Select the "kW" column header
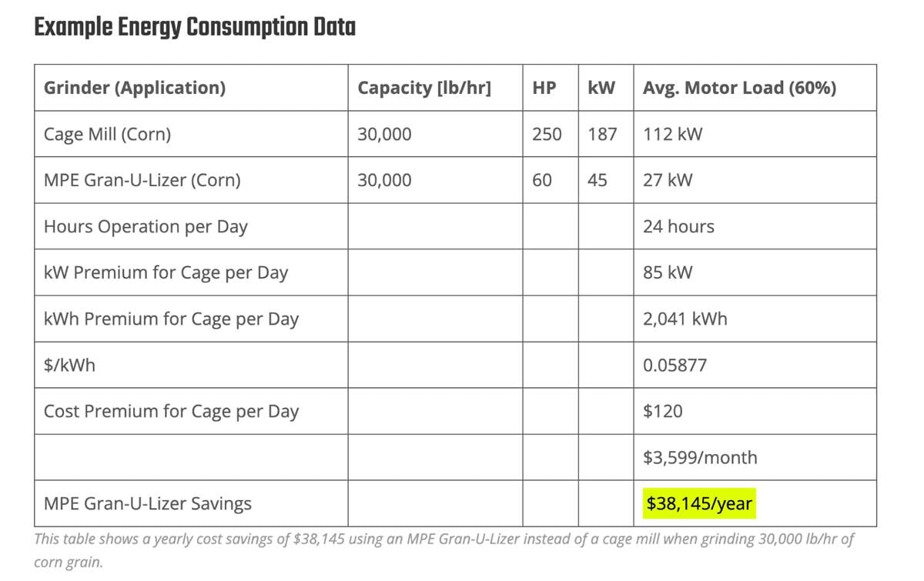Screen dimensions: 924x581 tap(601, 88)
